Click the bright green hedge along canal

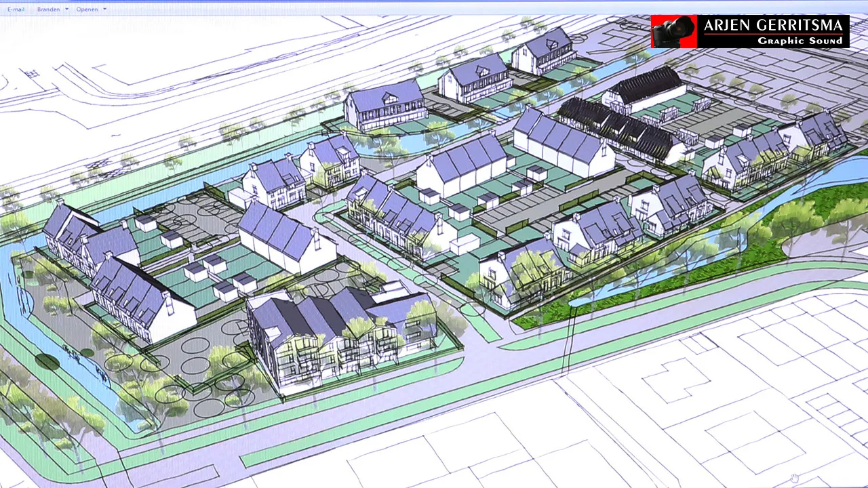point(678,283)
